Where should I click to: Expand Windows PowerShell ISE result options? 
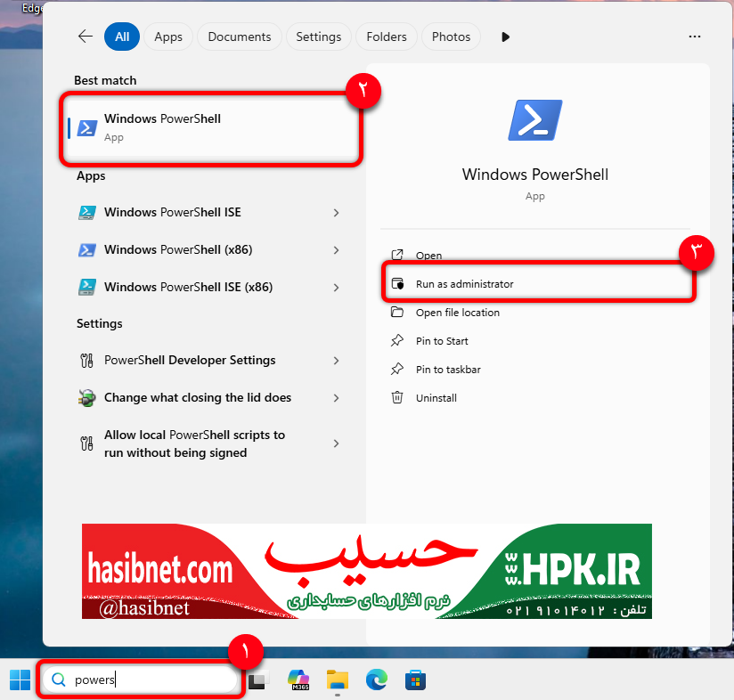click(336, 212)
